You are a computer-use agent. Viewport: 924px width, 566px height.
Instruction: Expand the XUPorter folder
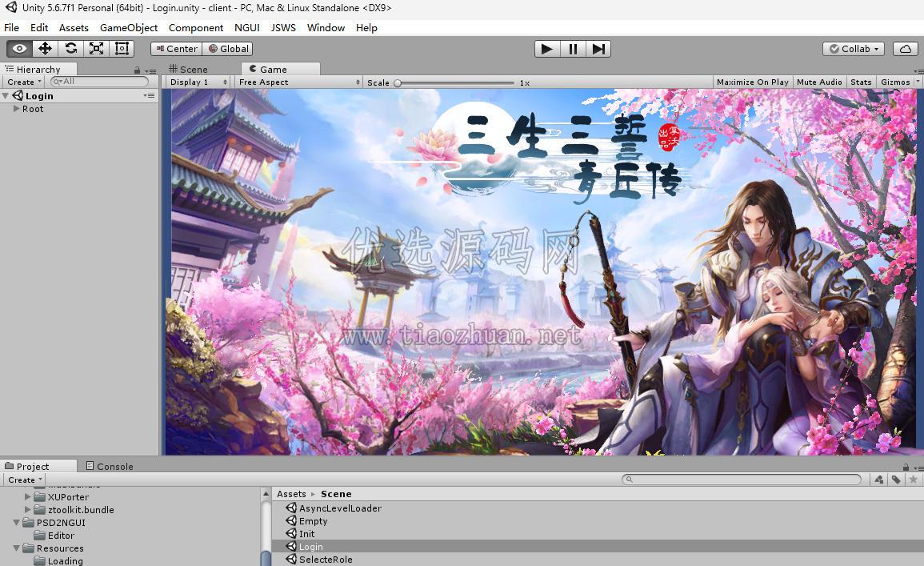pos(28,496)
